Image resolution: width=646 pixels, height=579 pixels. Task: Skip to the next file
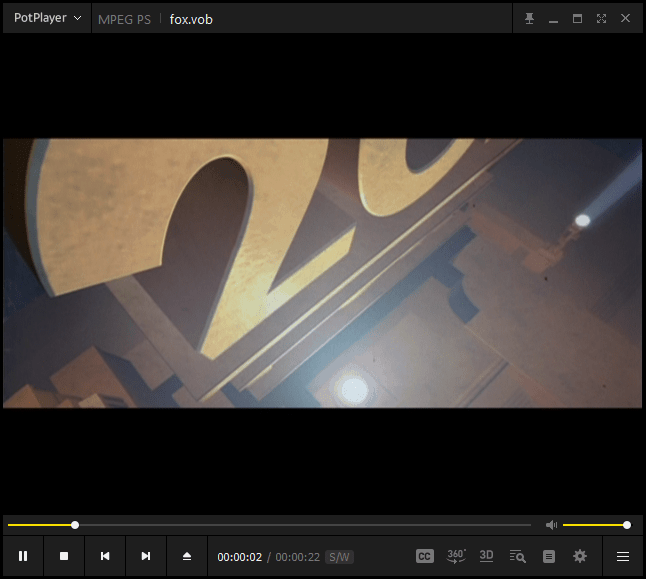[146, 556]
